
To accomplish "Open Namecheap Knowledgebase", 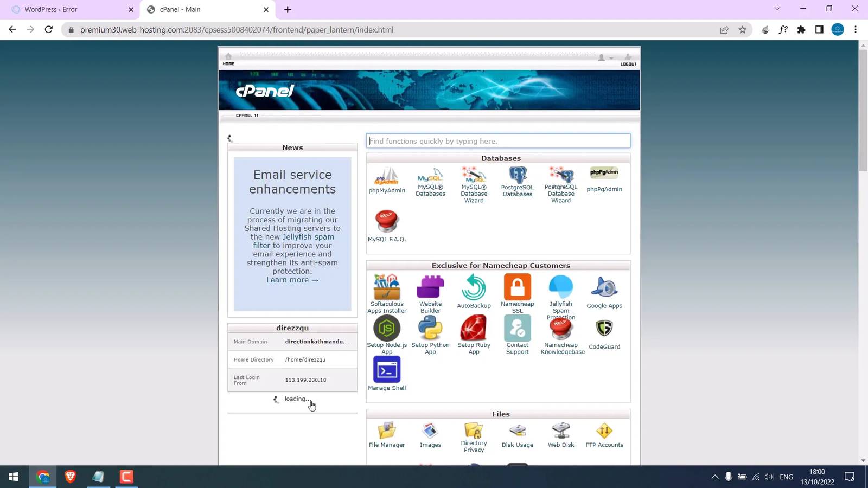I will 563,335.
